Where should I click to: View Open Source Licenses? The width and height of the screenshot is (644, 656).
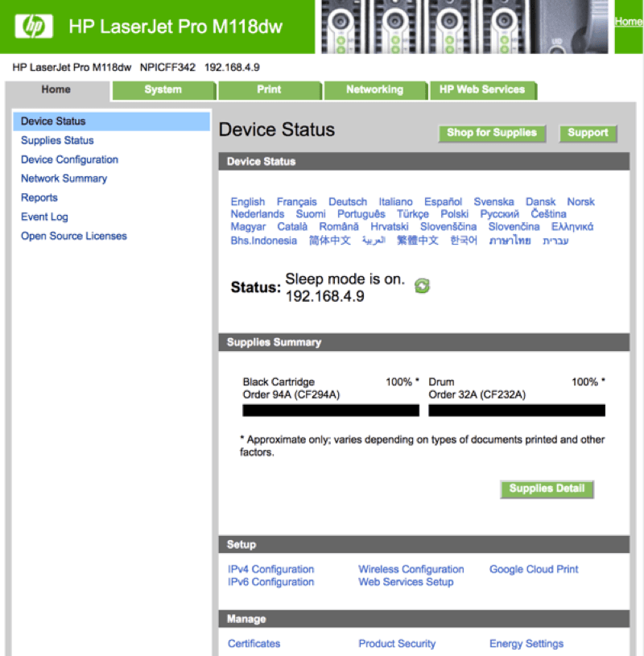tap(73, 236)
